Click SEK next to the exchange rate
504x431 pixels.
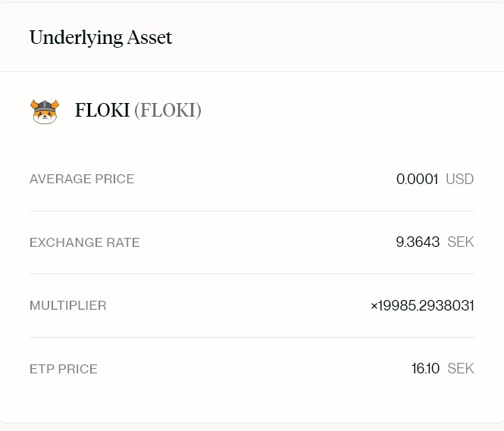point(461,242)
